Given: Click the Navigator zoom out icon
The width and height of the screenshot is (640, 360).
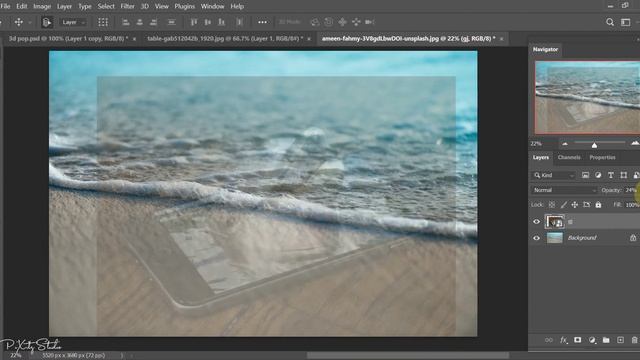Looking at the screenshot, I should click(565, 144).
